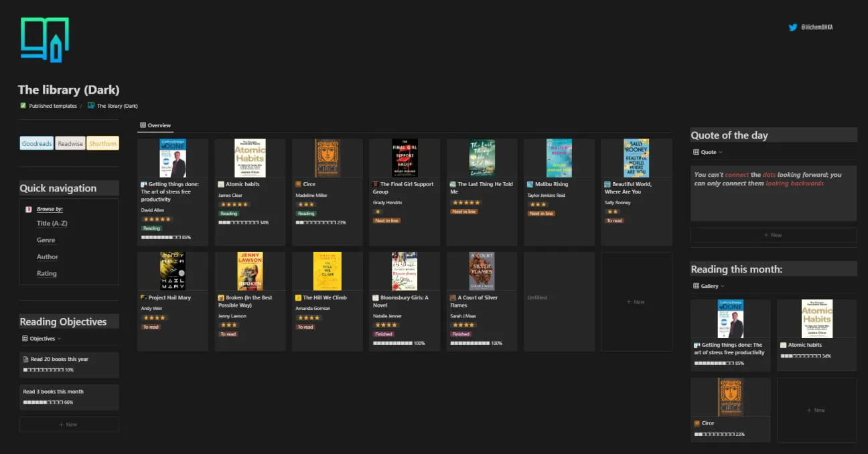Screen dimensions: 868x454
Task: Click the 100% progress bar on A Court of Silver Flames
Action: (471, 343)
